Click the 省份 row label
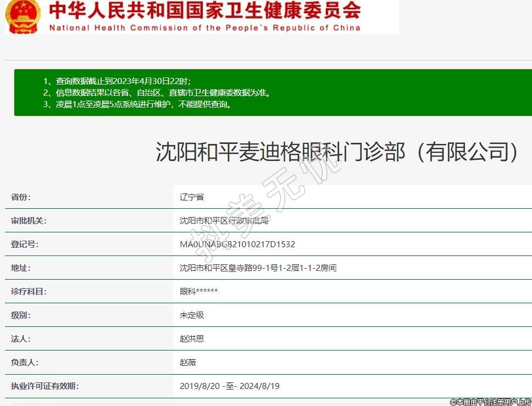This screenshot has width=532, height=406. 21,197
